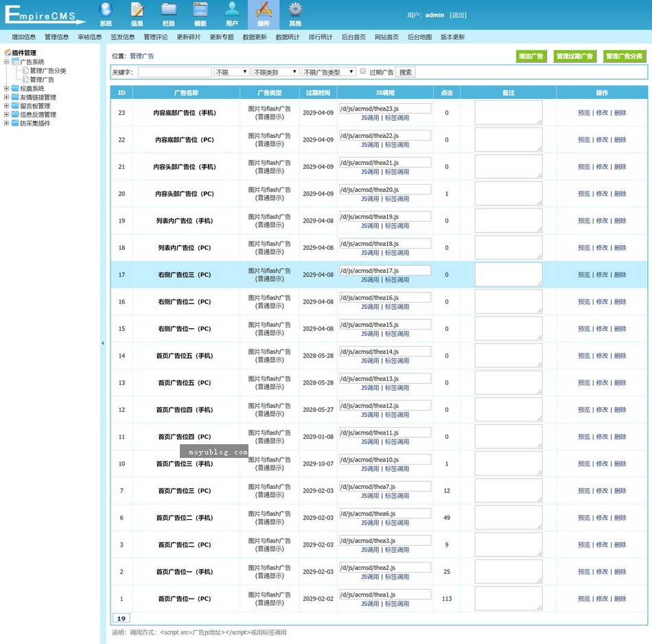
Task: Click 删除 for ad ID 17
Action: (x=620, y=275)
